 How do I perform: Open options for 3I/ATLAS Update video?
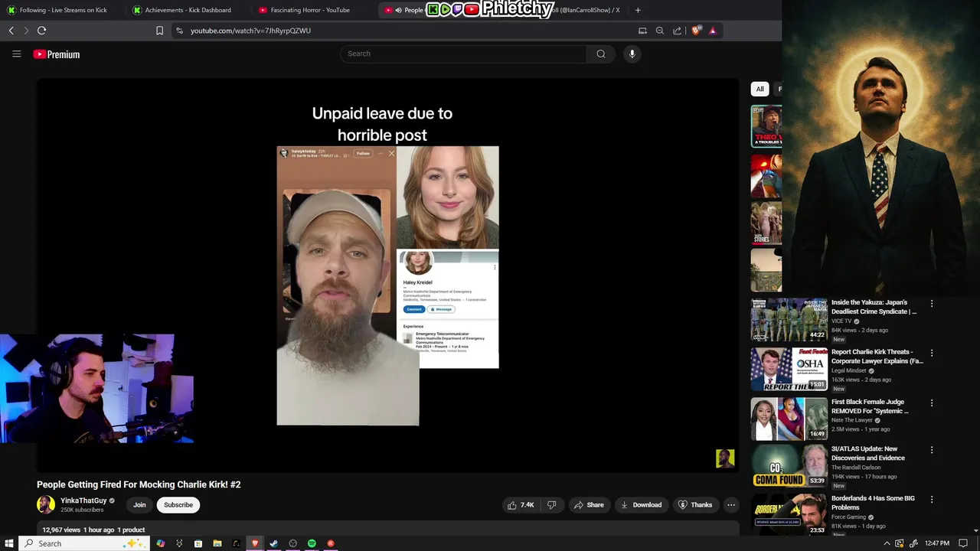[932, 450]
